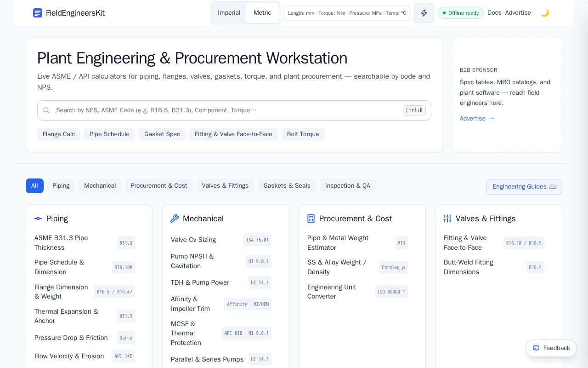Screen dimensions: 588x368
Task: Click the Valves & Fittings sliders icon
Action: click(447, 218)
